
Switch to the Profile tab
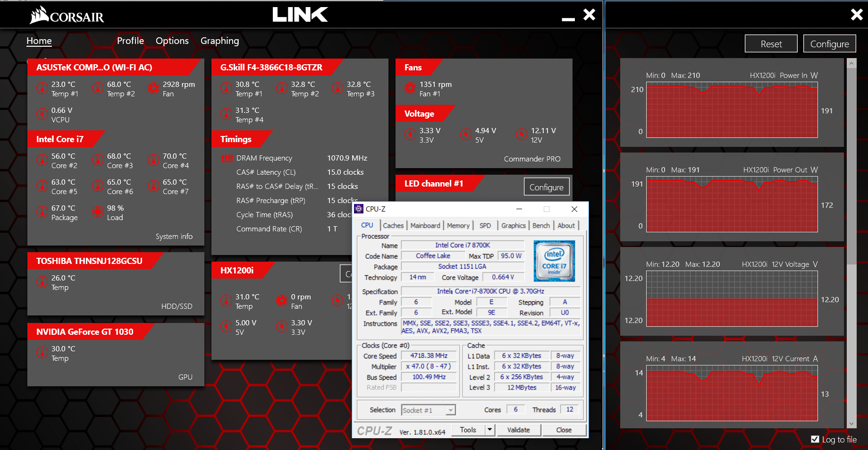[x=130, y=41]
